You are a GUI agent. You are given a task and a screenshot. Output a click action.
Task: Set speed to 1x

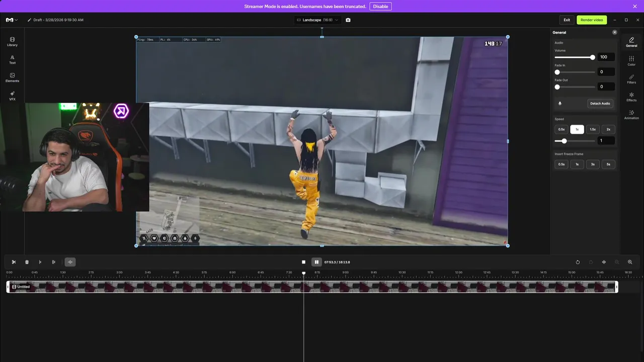tap(577, 129)
